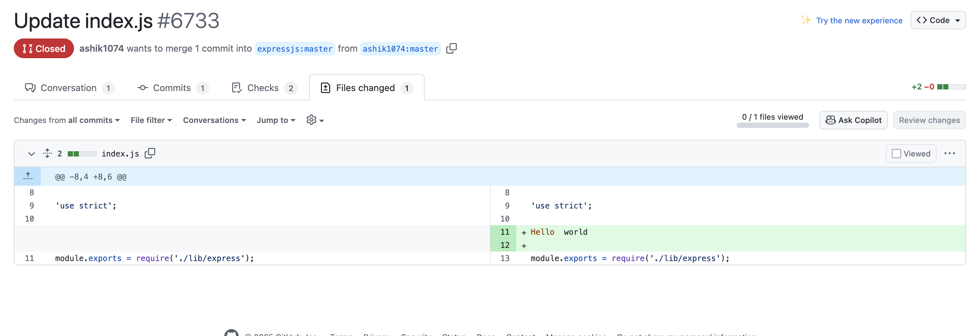Viewport: 980px width, 336px height.
Task: Click the hunk header @@ -8,4 +8,6 @@
Action: coord(91,177)
